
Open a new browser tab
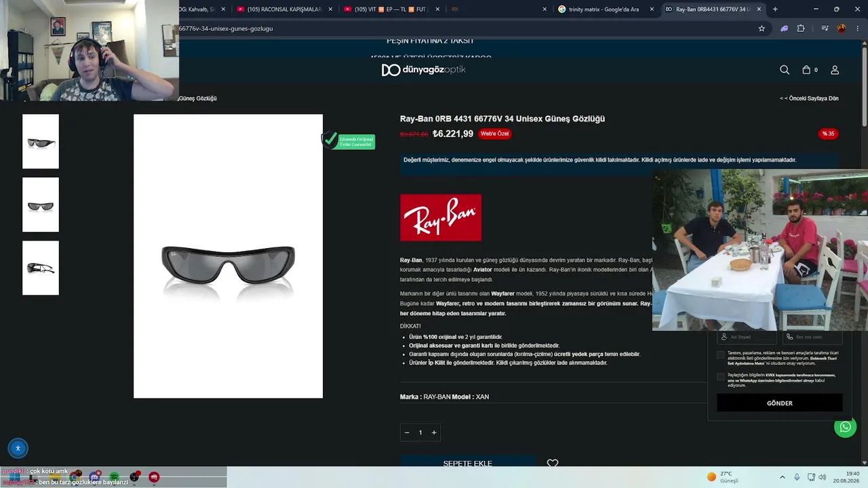775,9
